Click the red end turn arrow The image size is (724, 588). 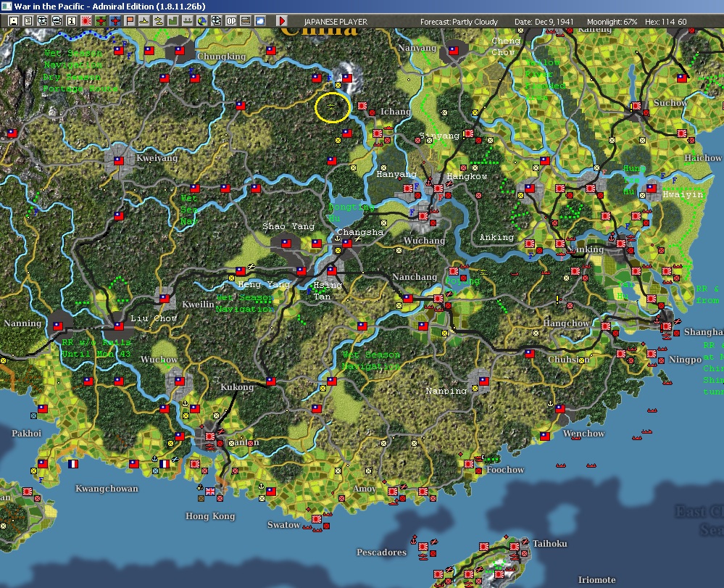click(x=282, y=21)
